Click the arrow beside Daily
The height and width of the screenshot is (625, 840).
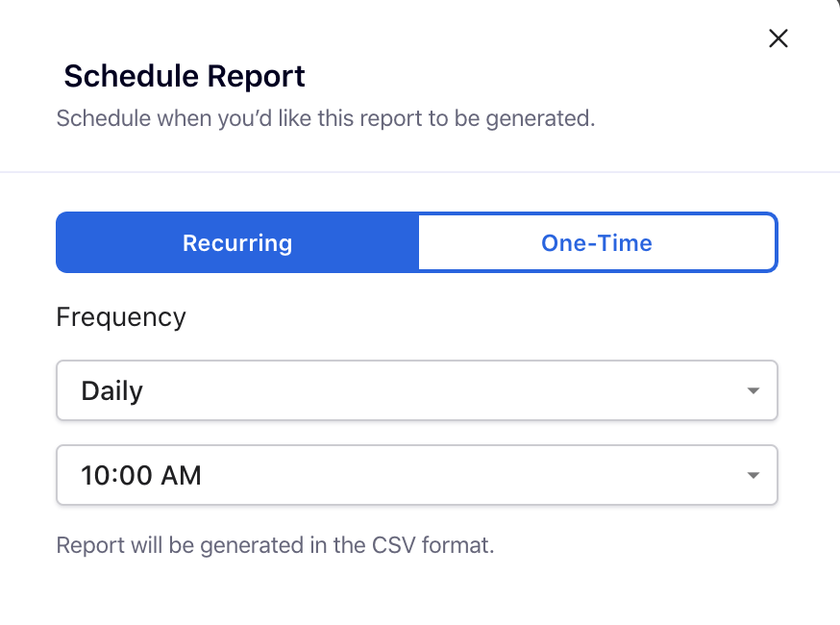pyautogui.click(x=753, y=391)
